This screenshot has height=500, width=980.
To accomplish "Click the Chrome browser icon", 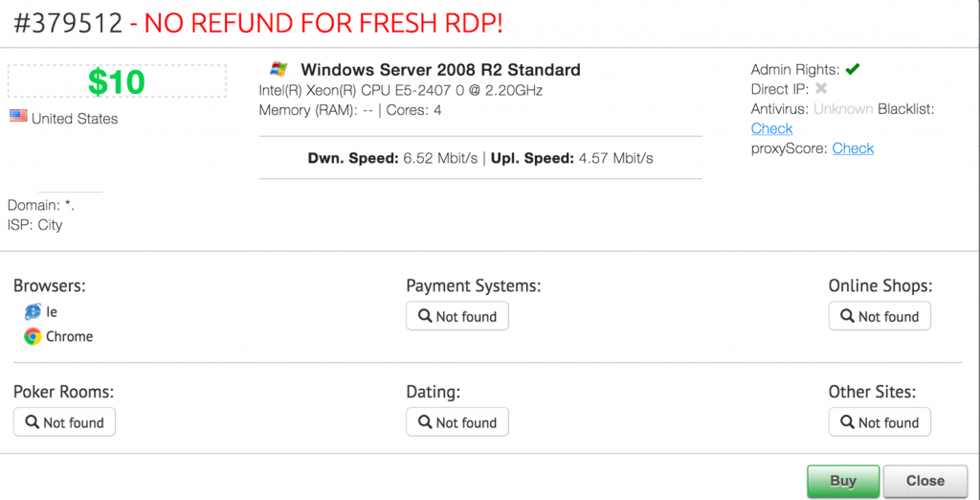I will pyautogui.click(x=33, y=336).
